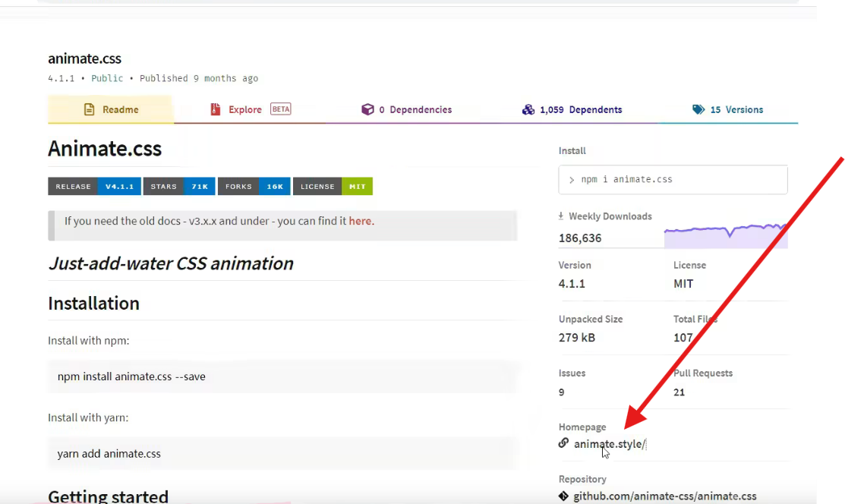
Task: Follow the 'here' old docs link
Action: tap(360, 221)
